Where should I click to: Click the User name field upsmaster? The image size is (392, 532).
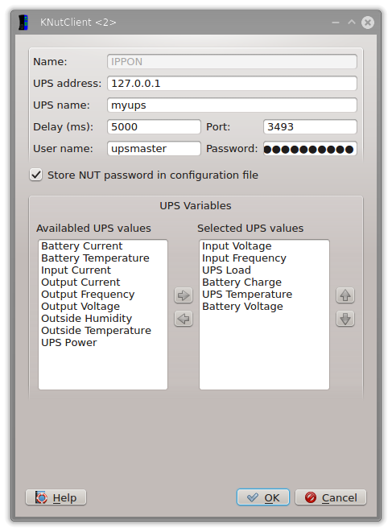(154, 149)
